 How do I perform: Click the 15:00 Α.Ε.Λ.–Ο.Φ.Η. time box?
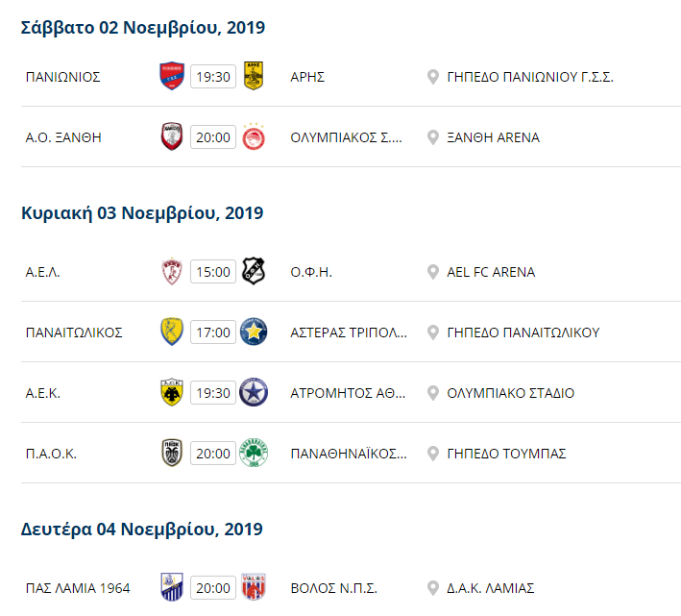(x=213, y=272)
